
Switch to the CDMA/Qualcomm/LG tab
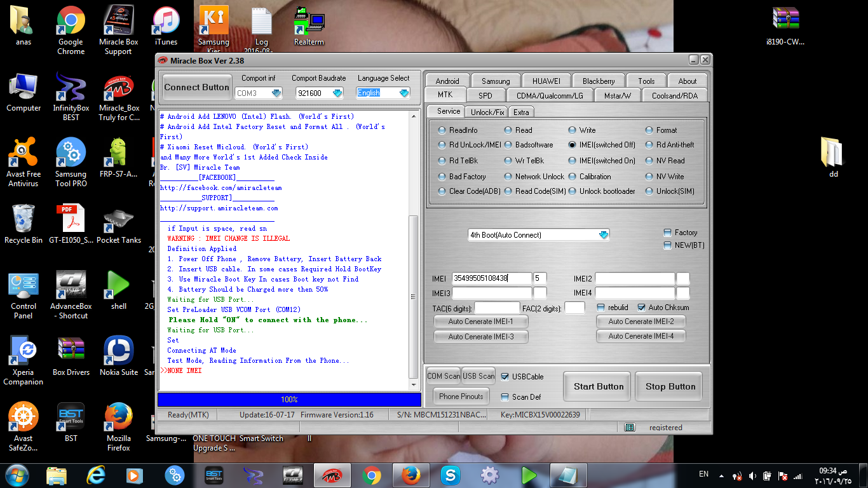tap(550, 95)
